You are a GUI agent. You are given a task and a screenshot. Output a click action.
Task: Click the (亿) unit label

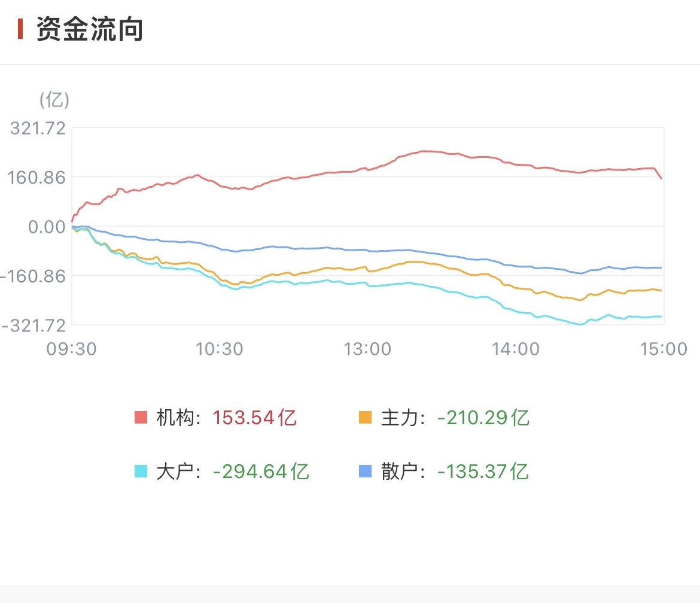tap(54, 100)
